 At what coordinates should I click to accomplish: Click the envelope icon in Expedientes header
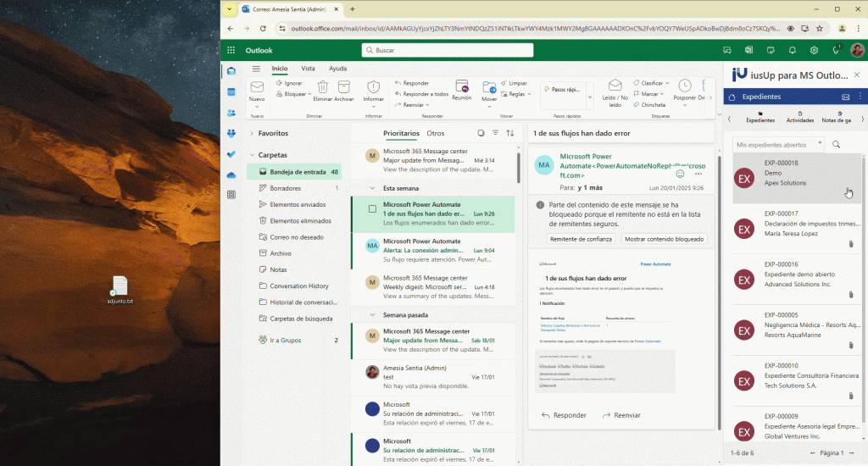(x=845, y=97)
